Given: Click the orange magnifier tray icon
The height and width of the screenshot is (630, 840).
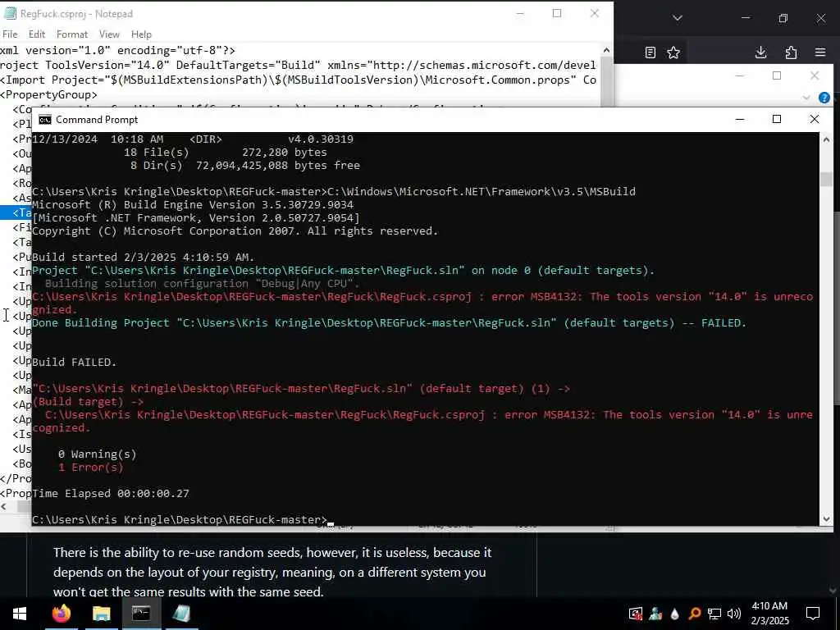Looking at the screenshot, I should tap(694, 614).
